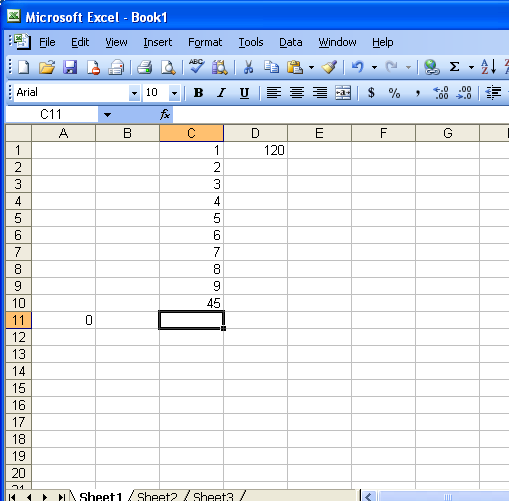Decrease decimal places
The width and height of the screenshot is (509, 501).
(x=464, y=93)
